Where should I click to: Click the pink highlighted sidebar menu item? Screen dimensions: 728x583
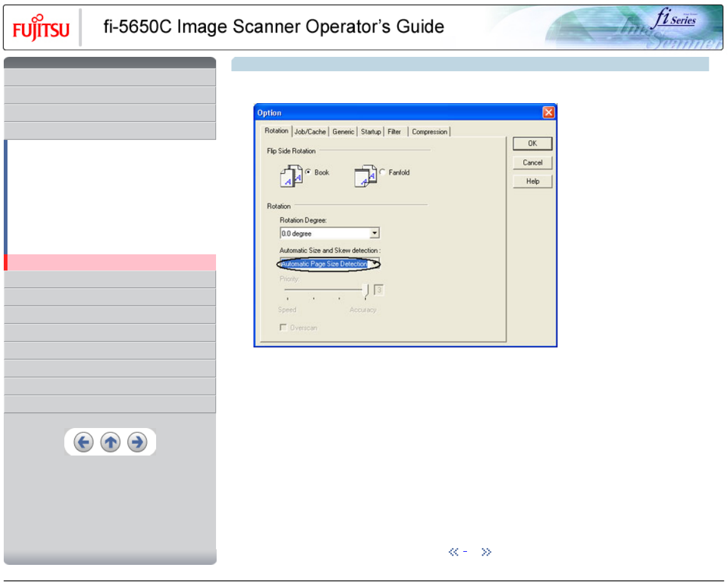(x=110, y=262)
